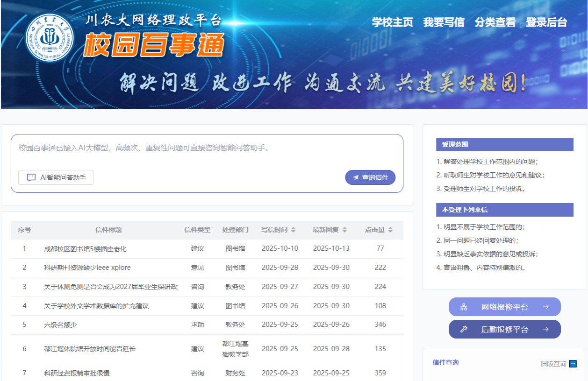Click the right arrow on 网络报修平台
This screenshot has height=381, width=588.
tap(545, 307)
